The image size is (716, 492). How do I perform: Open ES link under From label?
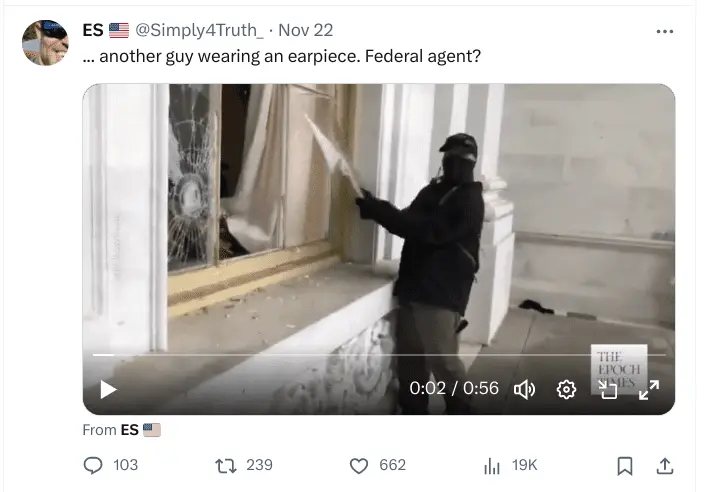pos(130,430)
